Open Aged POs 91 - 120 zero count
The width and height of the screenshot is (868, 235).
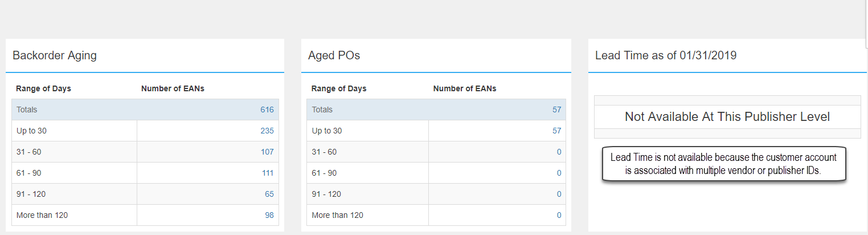559,194
